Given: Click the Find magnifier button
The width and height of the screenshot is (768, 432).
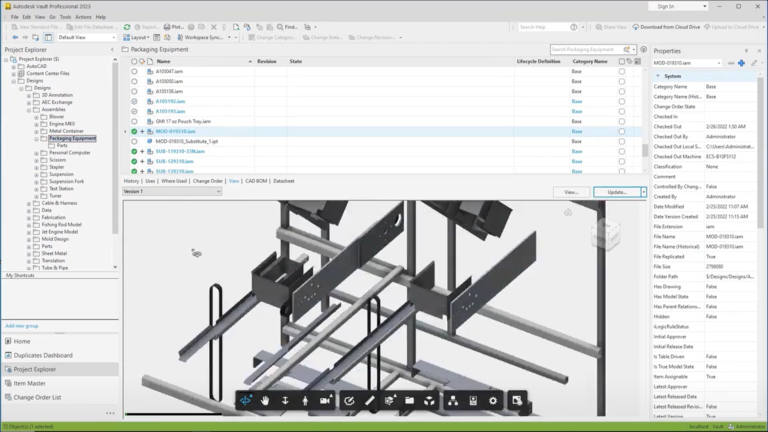Looking at the screenshot, I should click(x=288, y=27).
